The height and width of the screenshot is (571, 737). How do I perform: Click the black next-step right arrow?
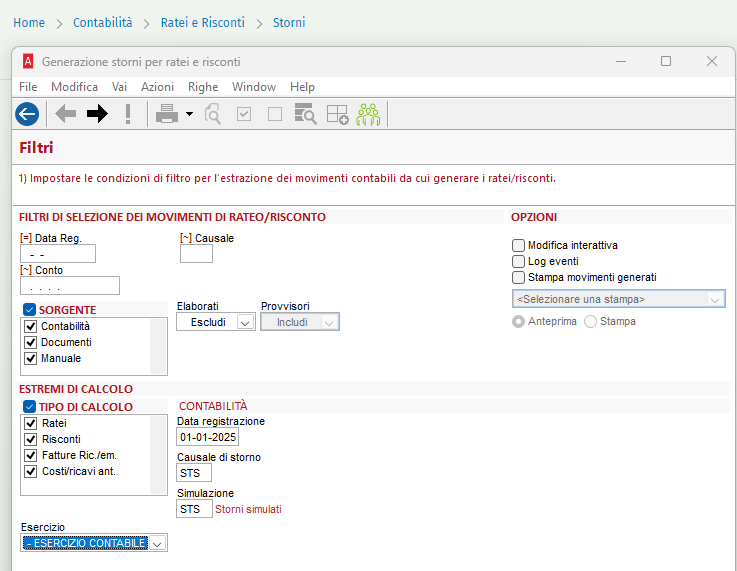tap(97, 114)
